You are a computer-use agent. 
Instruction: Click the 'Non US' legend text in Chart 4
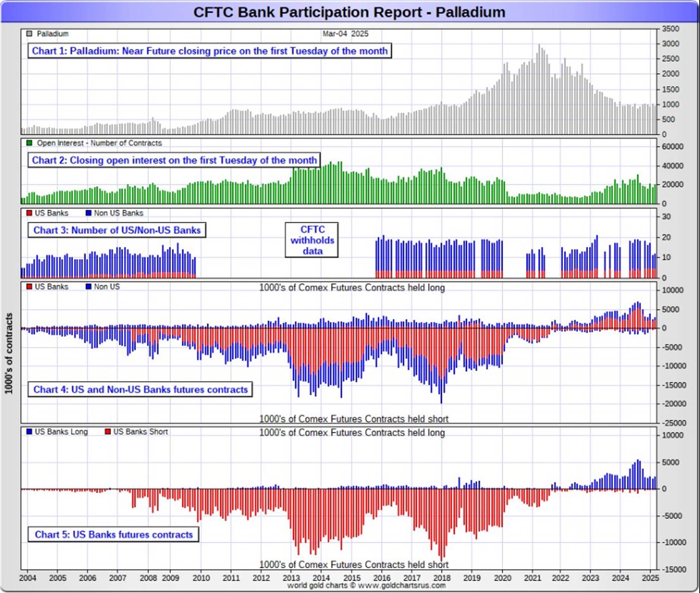tap(107, 287)
